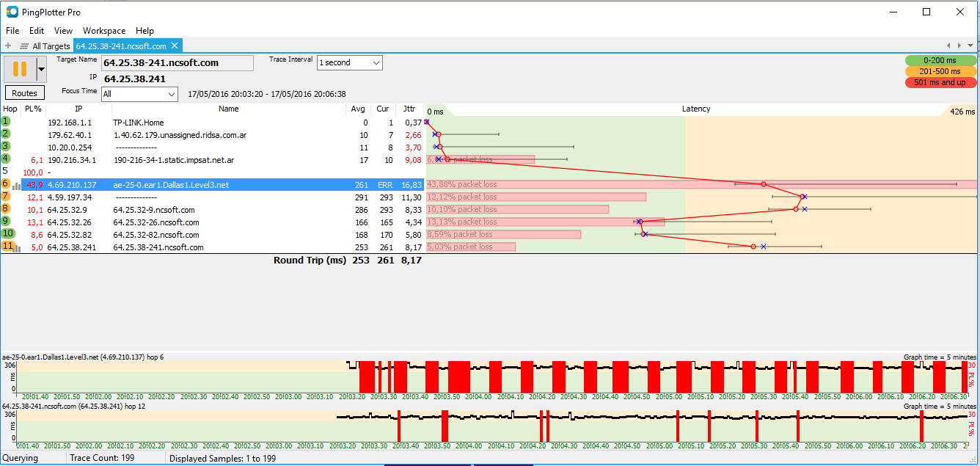The width and height of the screenshot is (980, 466).
Task: Toggle the timeline graph icon for hop 6
Action: coord(17,186)
